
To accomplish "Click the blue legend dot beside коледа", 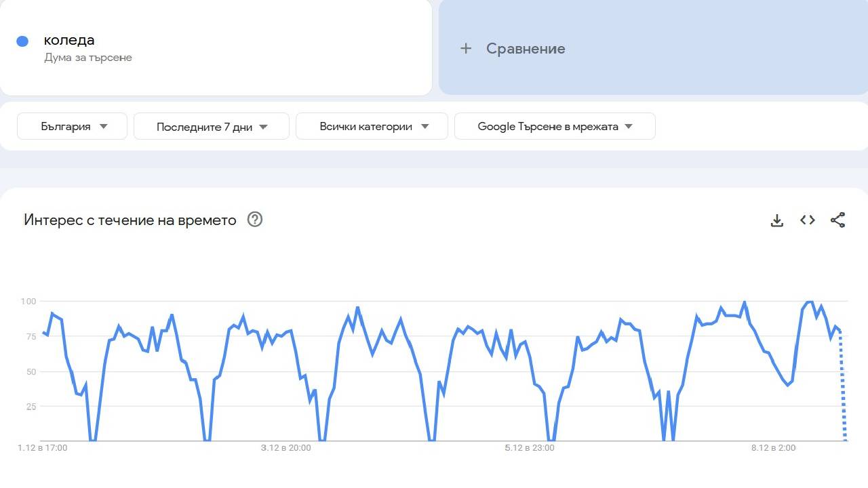I will 22,41.
